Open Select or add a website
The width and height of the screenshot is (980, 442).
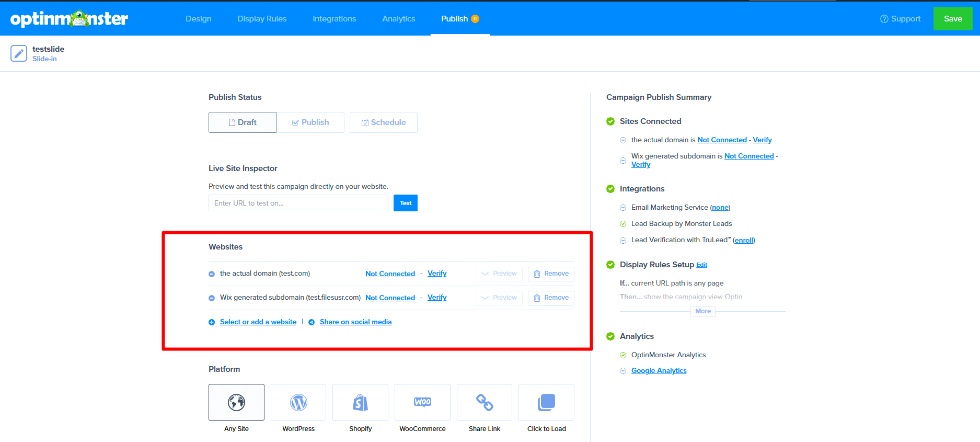click(258, 322)
